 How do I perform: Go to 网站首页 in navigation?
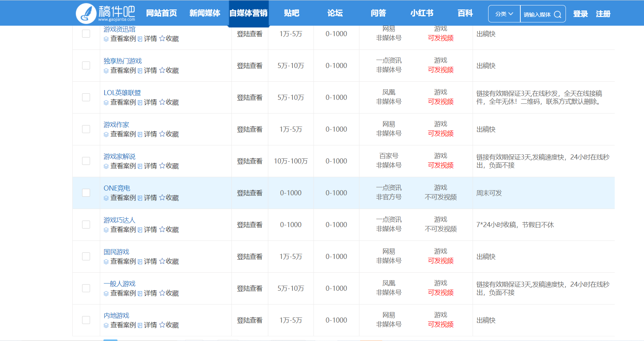coord(162,13)
